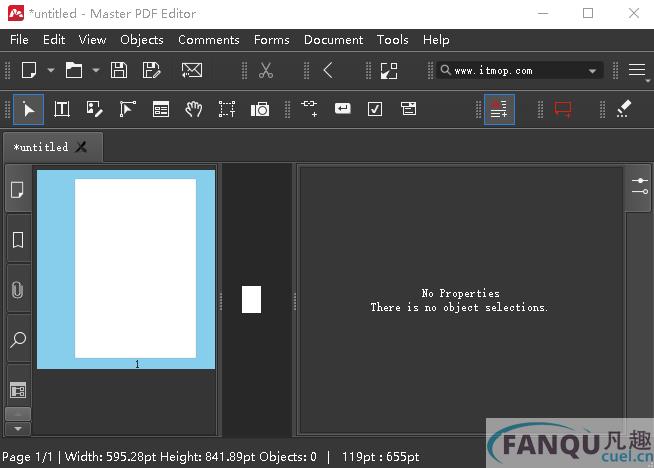Click 'No Properties' text in inspector
The height and width of the screenshot is (468, 654).
click(460, 293)
